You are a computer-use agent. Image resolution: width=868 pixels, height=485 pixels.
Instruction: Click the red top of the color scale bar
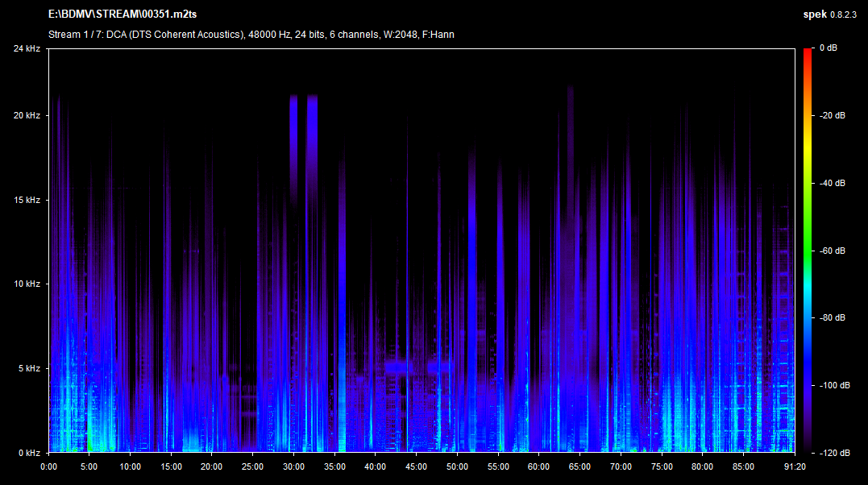coord(808,52)
